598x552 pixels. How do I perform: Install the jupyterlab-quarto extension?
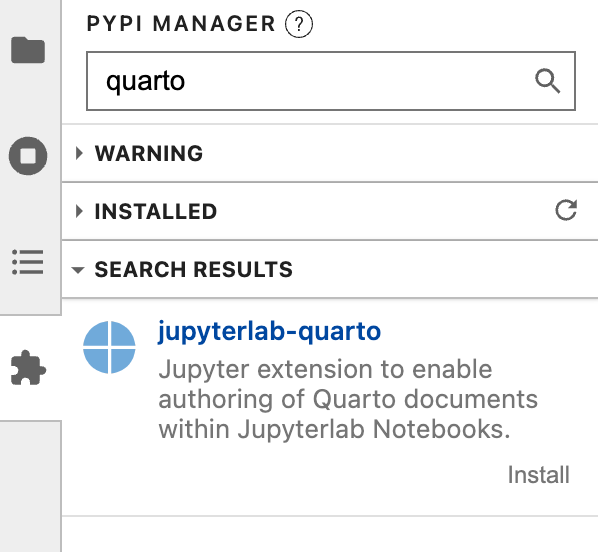click(x=539, y=475)
